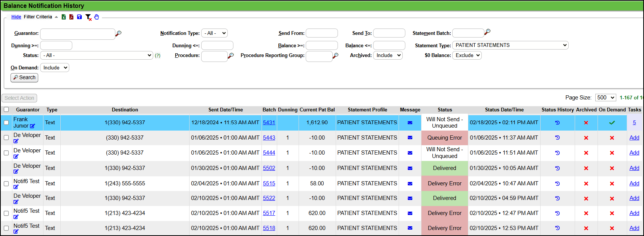Open the Archived Include dropdown
This screenshot has height=236, width=644.
[x=388, y=55]
